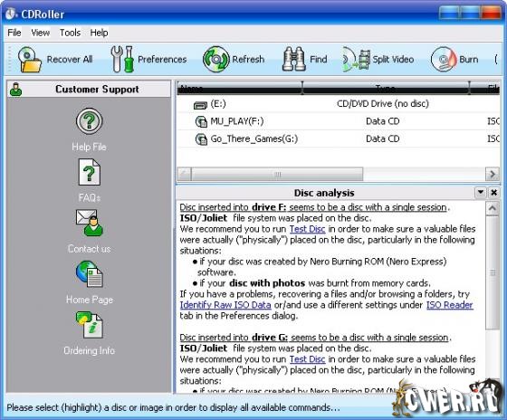Click the FAQs label

coord(90,197)
